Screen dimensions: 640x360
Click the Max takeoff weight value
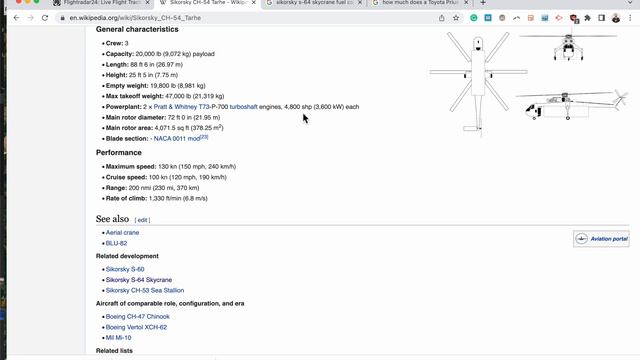tap(194, 96)
